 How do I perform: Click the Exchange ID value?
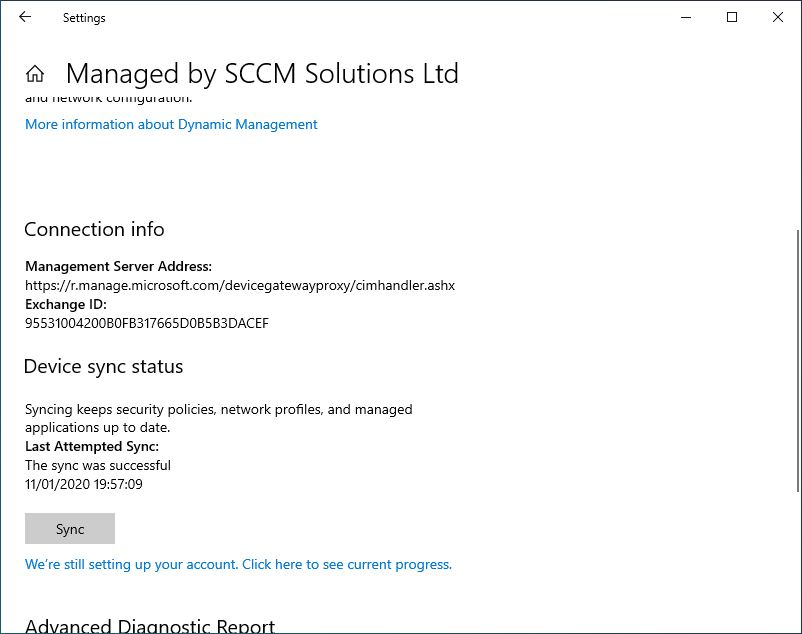coord(148,323)
